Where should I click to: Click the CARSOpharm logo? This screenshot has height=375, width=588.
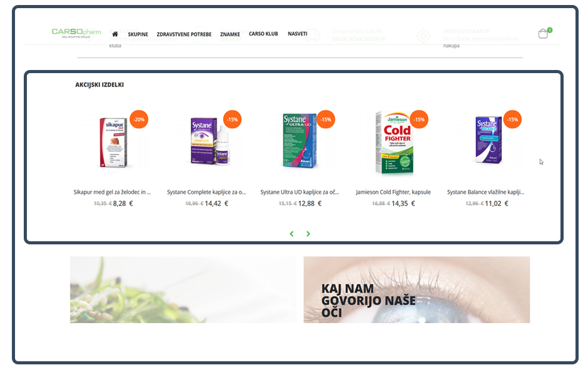point(76,33)
